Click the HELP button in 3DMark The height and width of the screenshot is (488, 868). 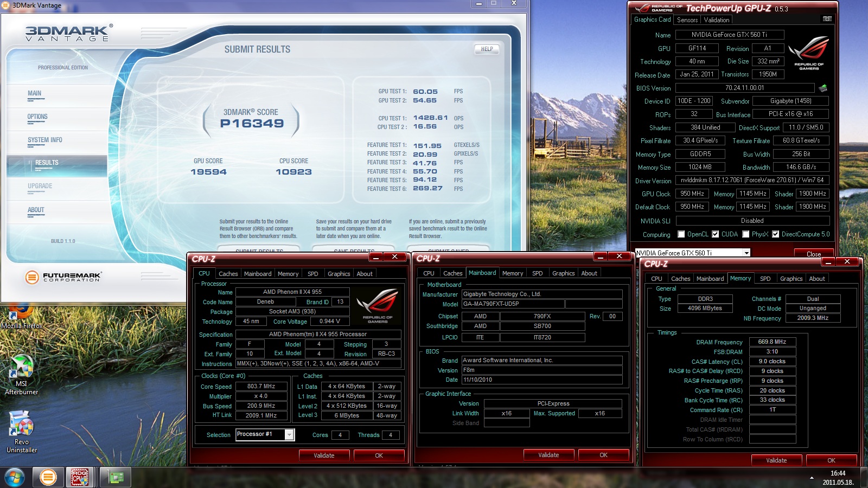pos(487,49)
